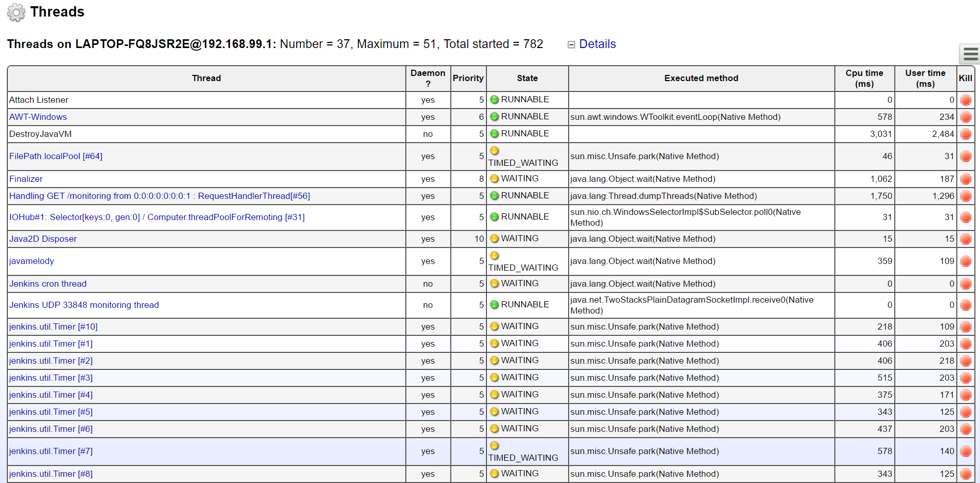Open the jenkins.util.Timer [#3] link
Viewport: 980px width, 483px height.
click(51, 378)
